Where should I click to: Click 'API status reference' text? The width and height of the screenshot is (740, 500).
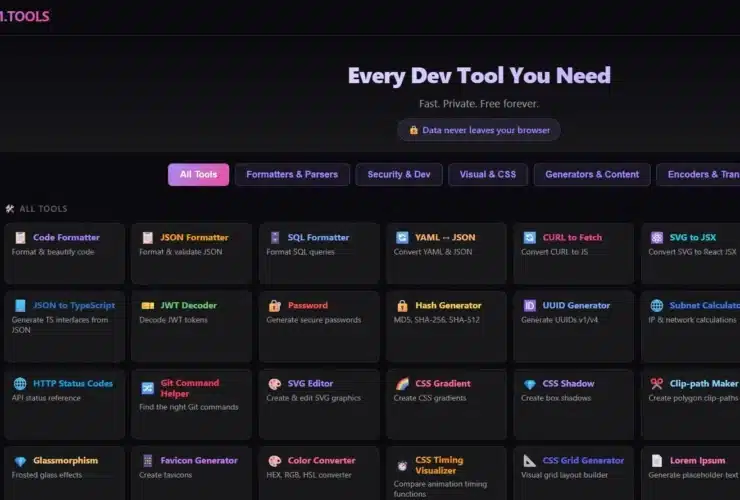(x=46, y=398)
